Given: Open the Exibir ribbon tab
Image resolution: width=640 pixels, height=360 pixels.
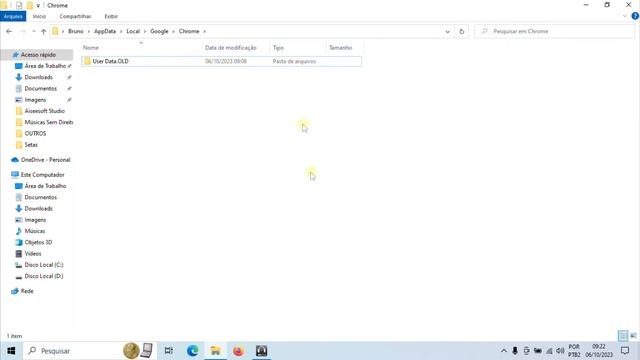Looking at the screenshot, I should pos(111,16).
